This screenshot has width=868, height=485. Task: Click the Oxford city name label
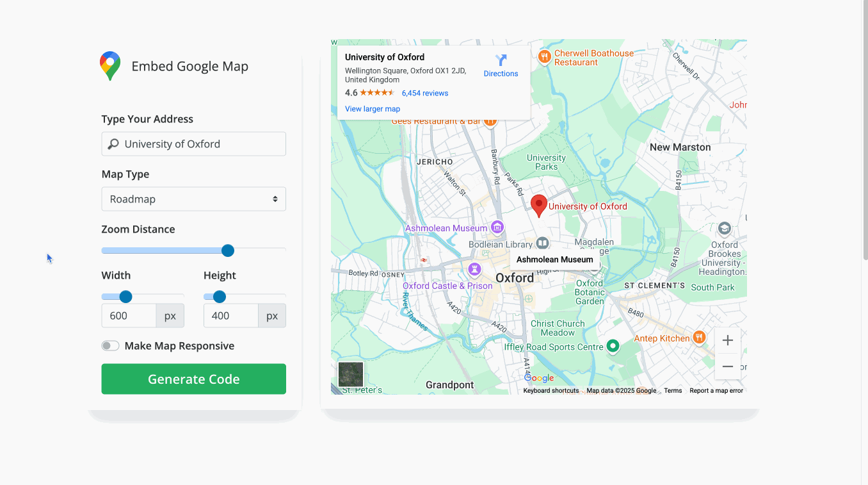(515, 278)
